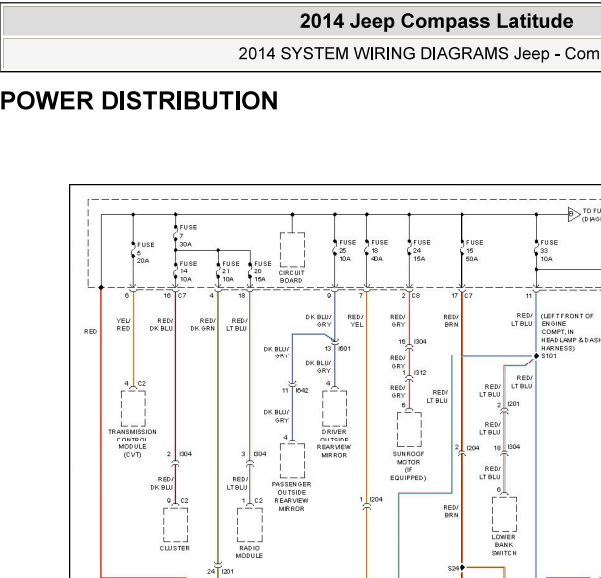Click the CLUSTER component box
The image size is (601, 578).
(x=175, y=525)
